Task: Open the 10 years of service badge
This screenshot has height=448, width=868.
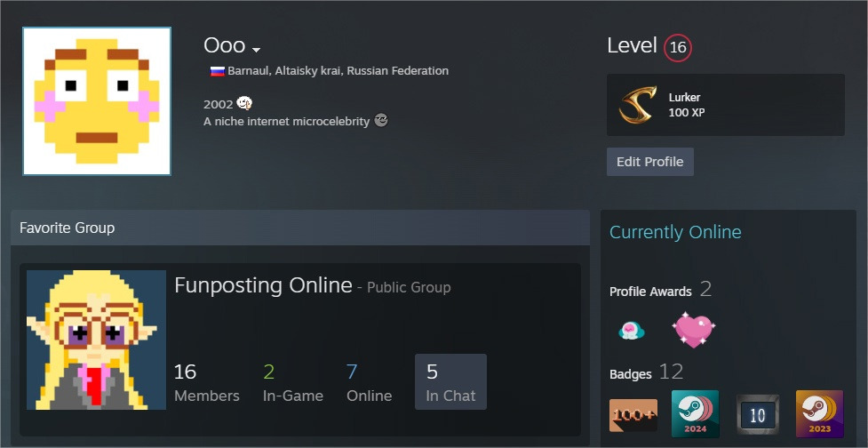Action: pyautogui.click(x=758, y=415)
